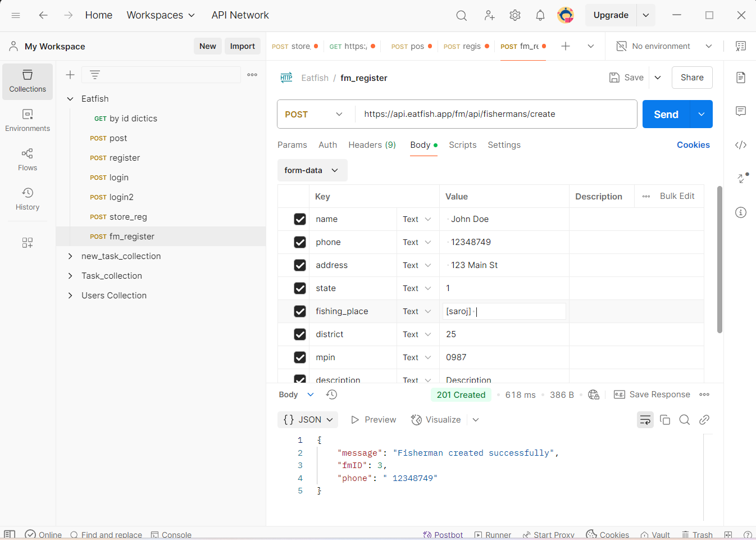Viewport: 756px width, 540px height.
Task: Search the response using magnifier icon
Action: [685, 420]
